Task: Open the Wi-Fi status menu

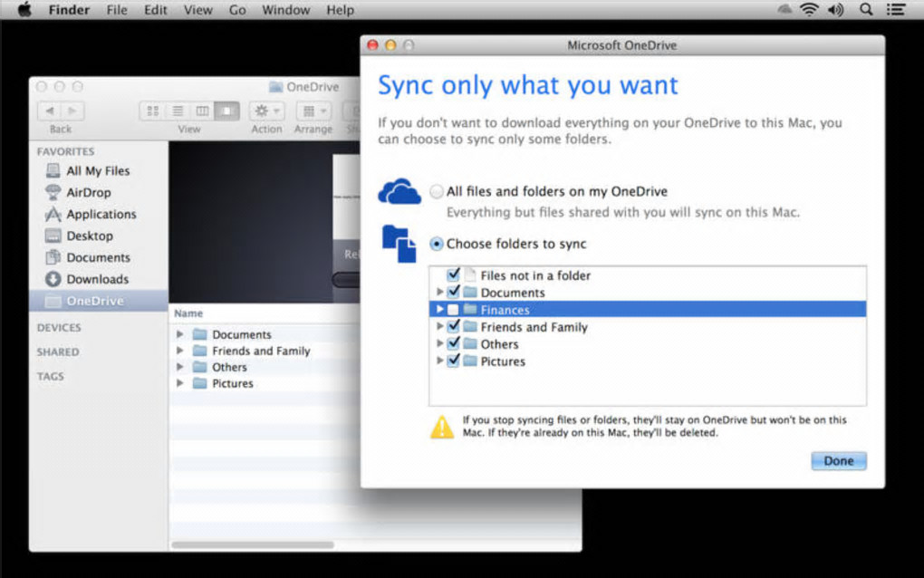Action: [810, 9]
